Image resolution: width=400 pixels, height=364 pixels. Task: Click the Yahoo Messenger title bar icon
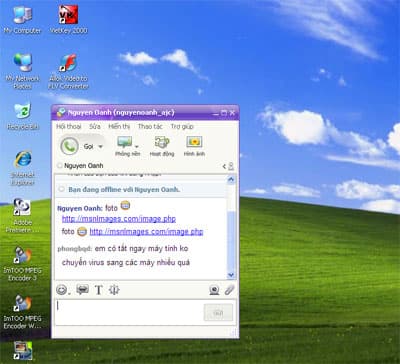pos(61,112)
